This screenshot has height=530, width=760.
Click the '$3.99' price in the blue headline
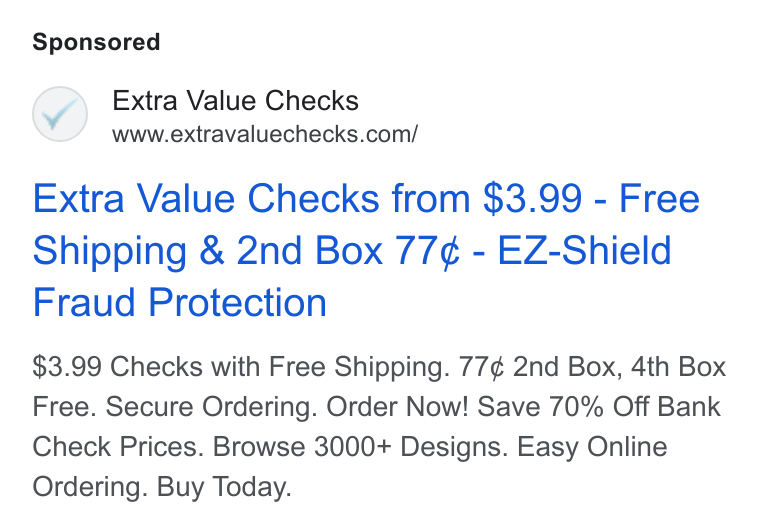tap(532, 199)
